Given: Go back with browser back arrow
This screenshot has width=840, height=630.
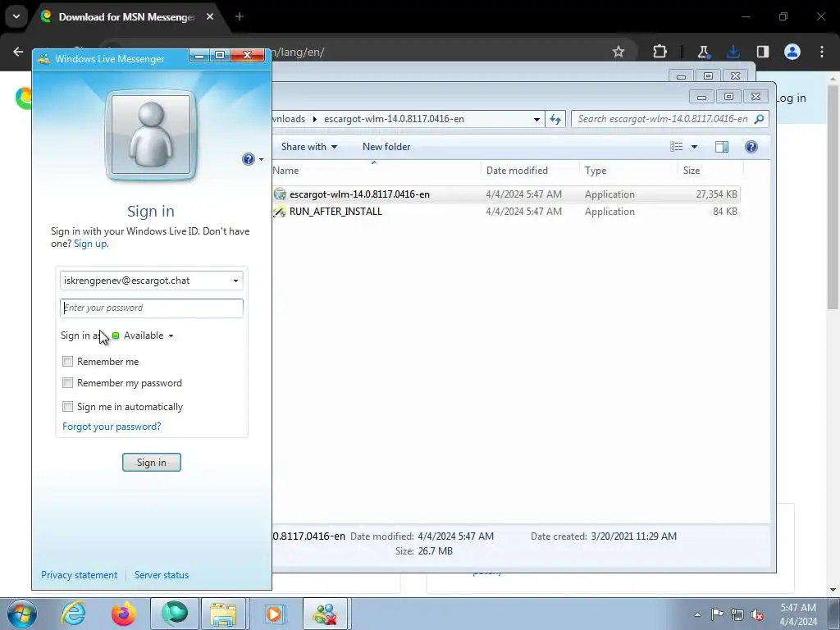Looking at the screenshot, I should pyautogui.click(x=18, y=52).
